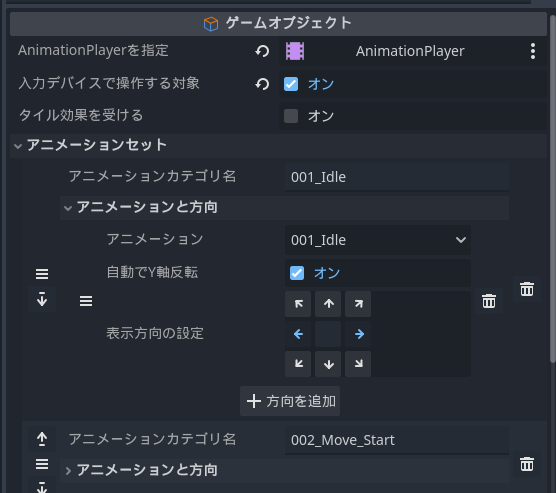Viewport: 556px width, 493px height.
Task: Open AnimationPlayer three-dot options menu
Action: pyautogui.click(x=533, y=51)
